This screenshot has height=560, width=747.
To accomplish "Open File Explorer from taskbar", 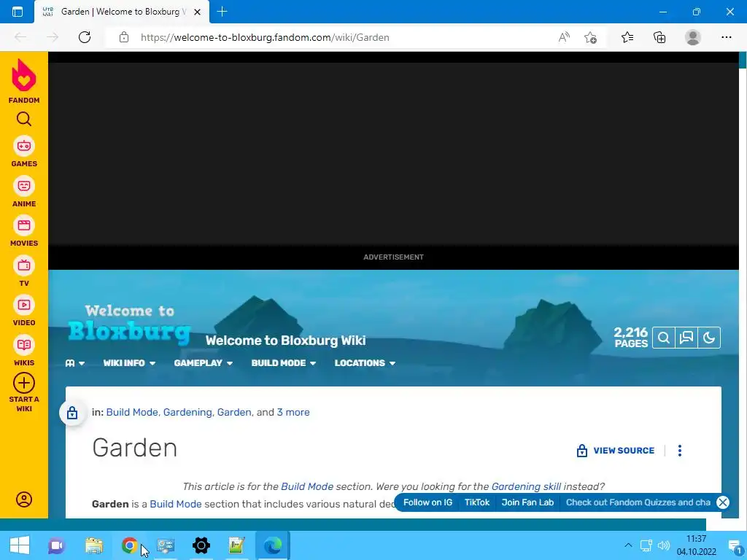I will click(x=93, y=545).
